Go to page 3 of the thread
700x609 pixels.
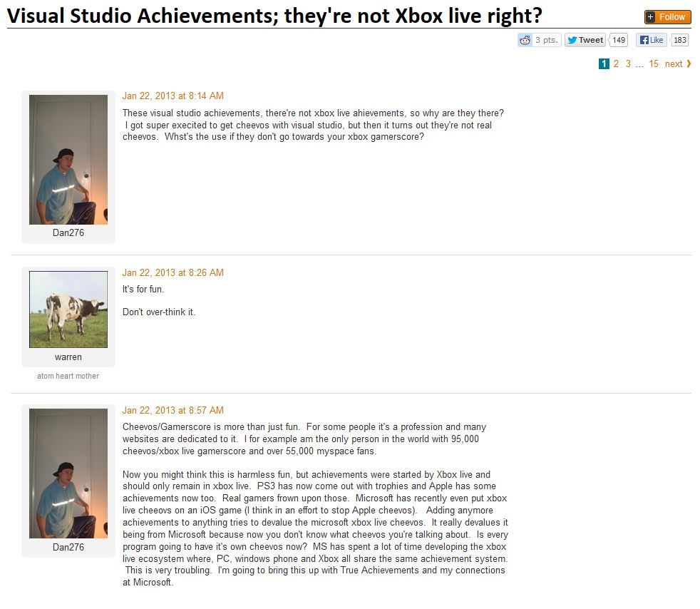628,64
